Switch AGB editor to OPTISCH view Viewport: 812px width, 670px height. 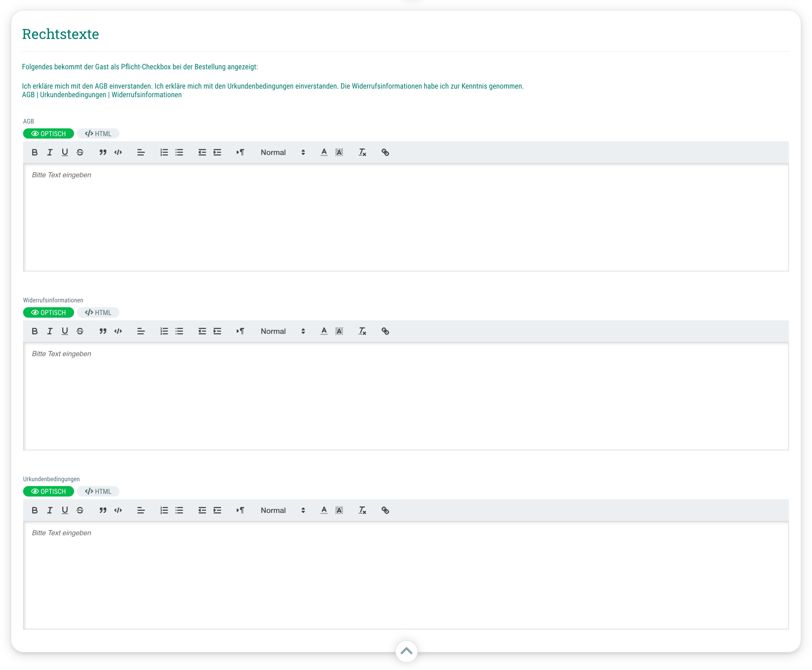point(49,134)
